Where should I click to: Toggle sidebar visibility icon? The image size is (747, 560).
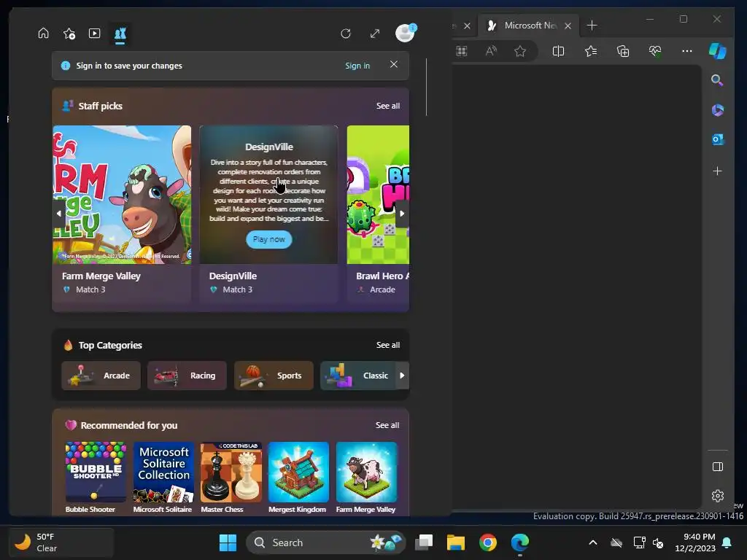(718, 467)
